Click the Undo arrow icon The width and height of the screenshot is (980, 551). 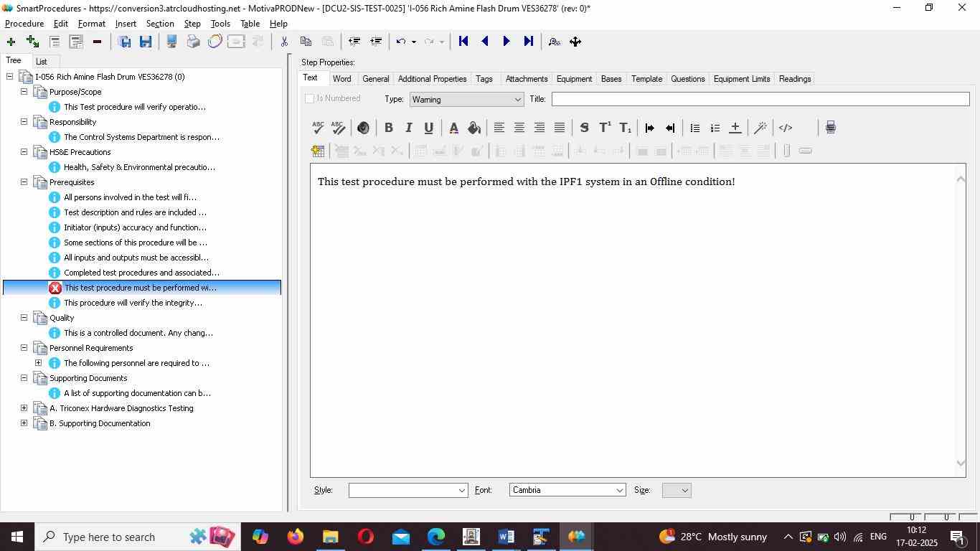coord(401,42)
